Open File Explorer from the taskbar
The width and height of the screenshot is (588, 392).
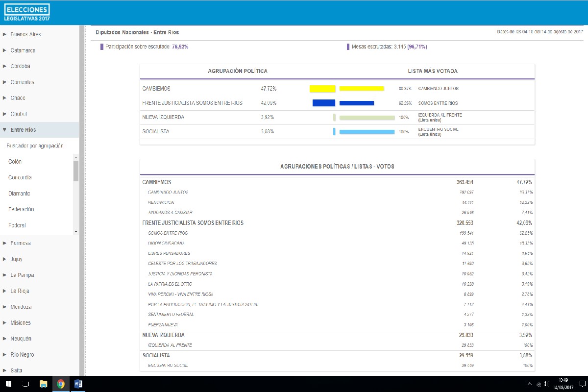[44, 384]
